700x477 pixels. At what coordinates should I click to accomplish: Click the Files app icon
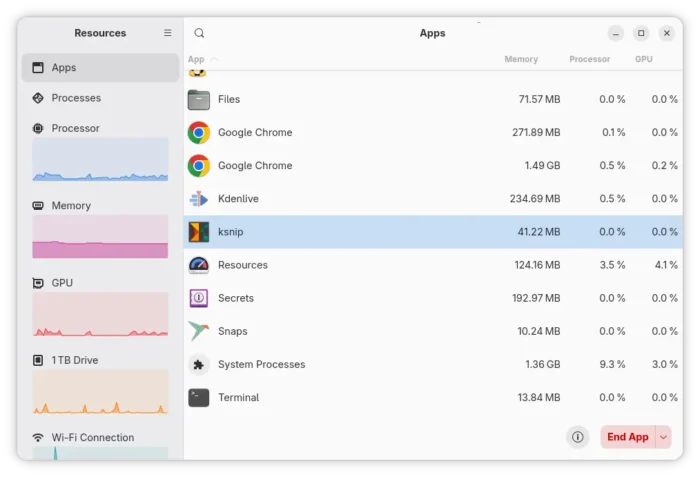point(199,99)
